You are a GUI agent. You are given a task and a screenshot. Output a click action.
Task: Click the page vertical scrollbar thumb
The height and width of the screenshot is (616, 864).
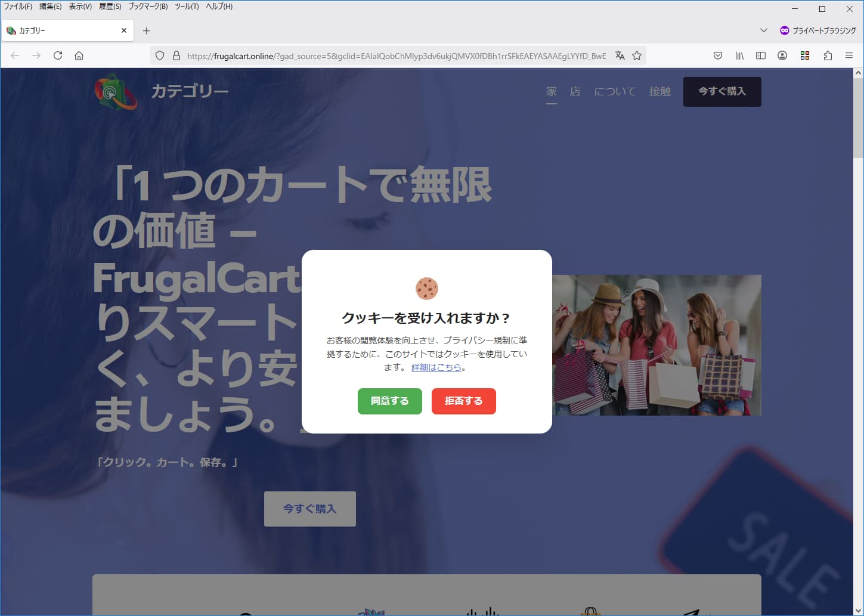click(x=859, y=117)
